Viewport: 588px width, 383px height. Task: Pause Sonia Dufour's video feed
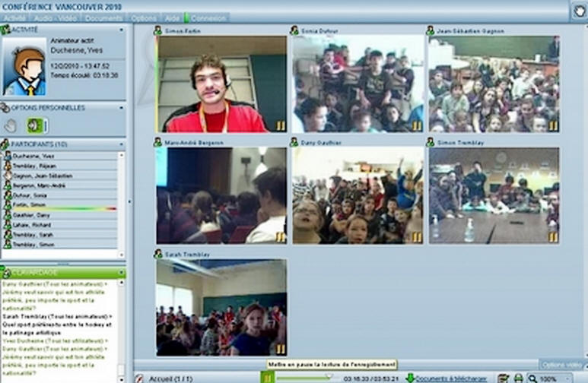coord(417,126)
